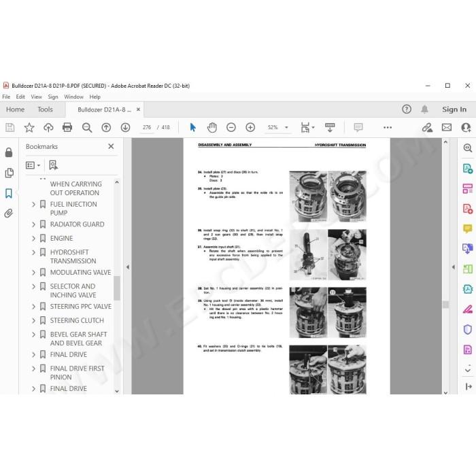Open bookmark options dropdown

(33, 165)
